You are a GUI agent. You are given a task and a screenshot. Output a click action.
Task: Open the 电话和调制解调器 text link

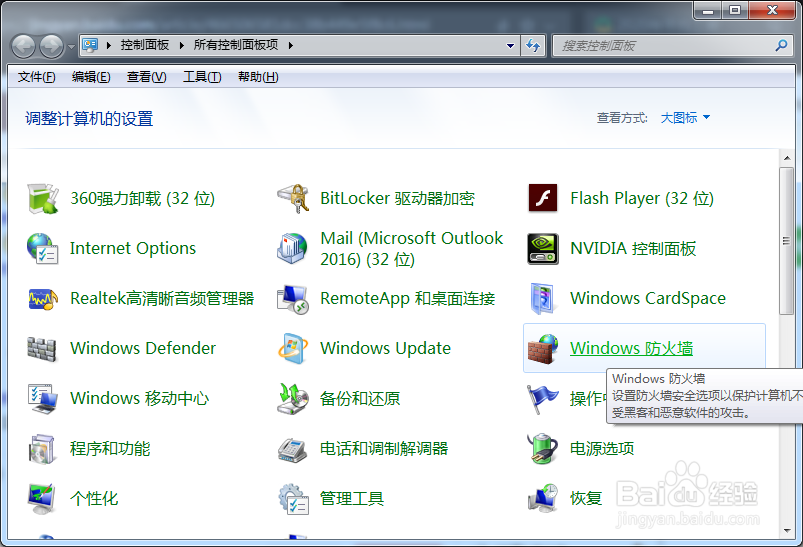pyautogui.click(x=384, y=449)
